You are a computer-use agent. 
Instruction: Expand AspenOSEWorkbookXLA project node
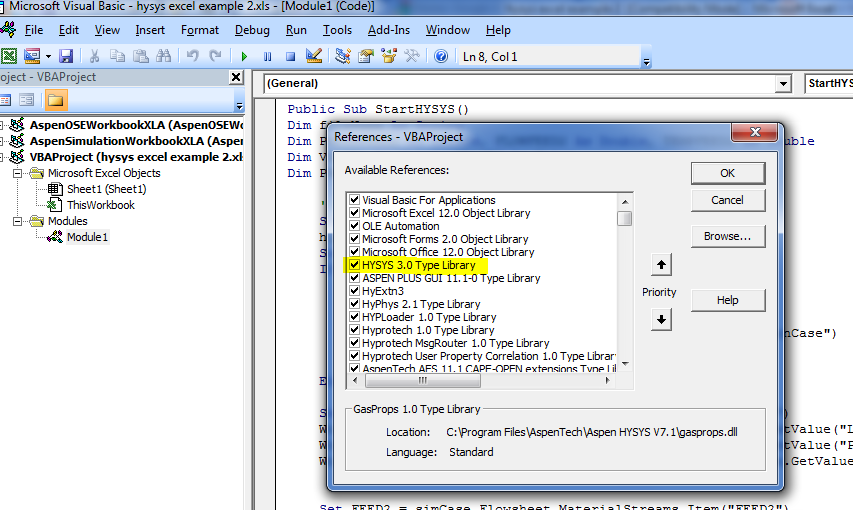click(2, 125)
